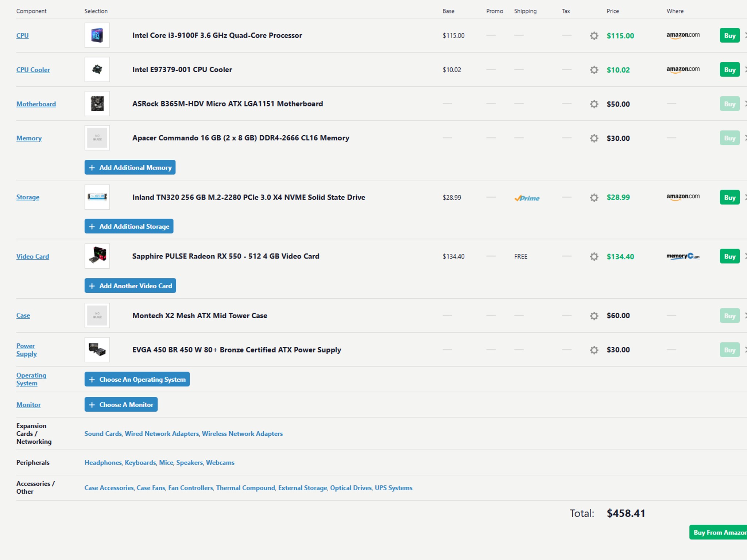Open price settings gear for Motherboard row

pyautogui.click(x=594, y=104)
